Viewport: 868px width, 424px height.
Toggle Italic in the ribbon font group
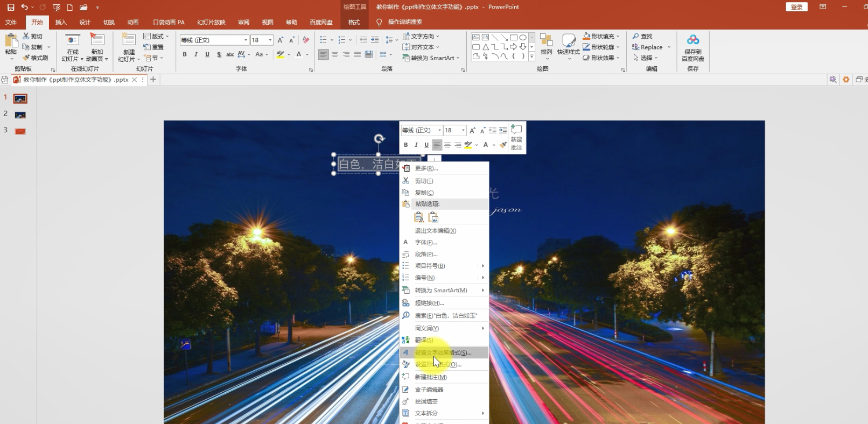click(x=196, y=54)
